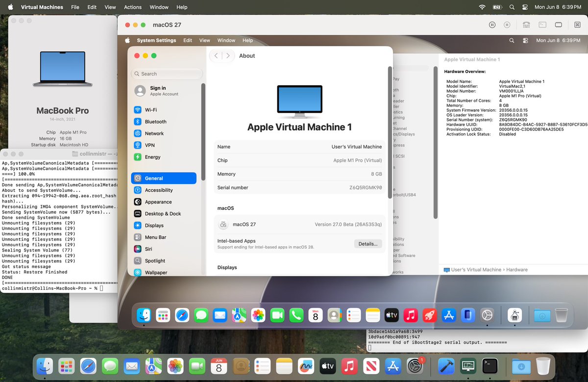Sign in with Apple Account
588x382 pixels.
point(164,91)
